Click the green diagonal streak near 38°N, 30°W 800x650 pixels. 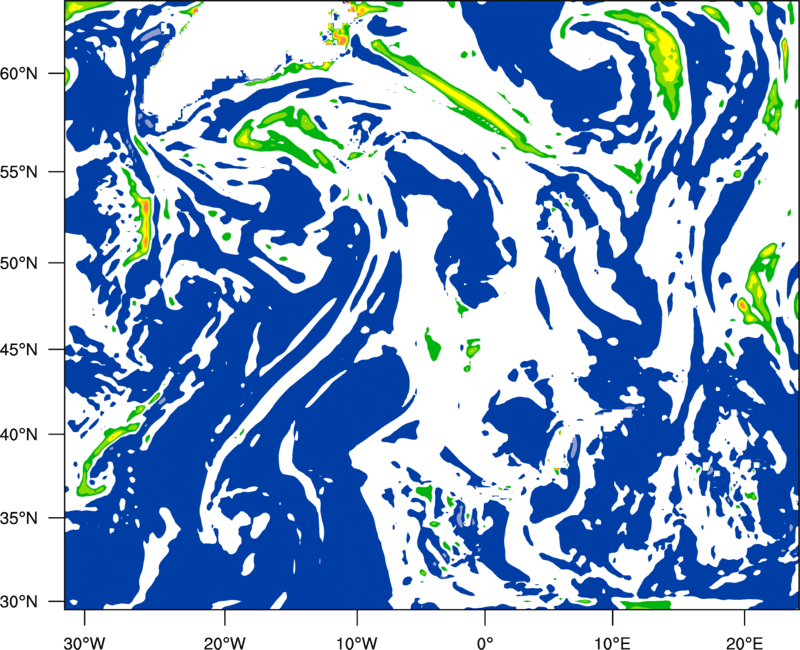coord(105,448)
